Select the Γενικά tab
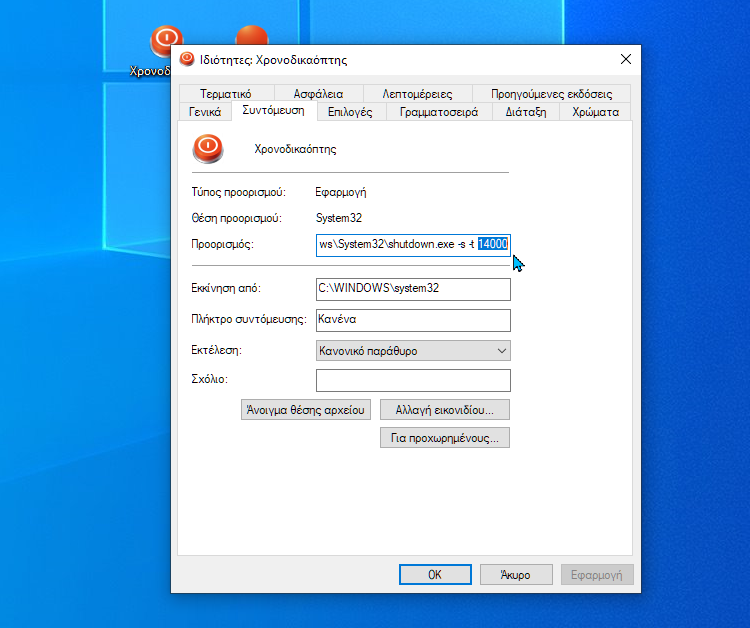Viewport: 750px width, 628px height. [205, 112]
